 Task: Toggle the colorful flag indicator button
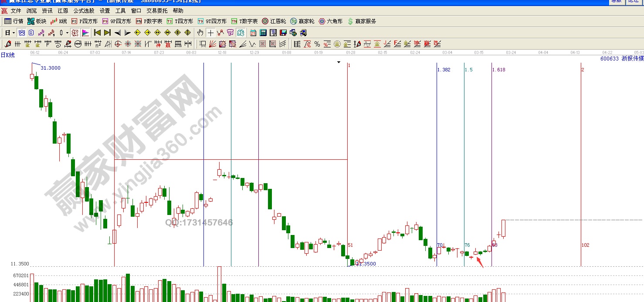[x=85, y=33]
